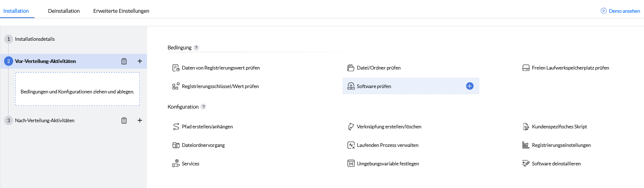Add a Nach-Verteilung-Aktivitäten item with plus icon

pyautogui.click(x=140, y=121)
